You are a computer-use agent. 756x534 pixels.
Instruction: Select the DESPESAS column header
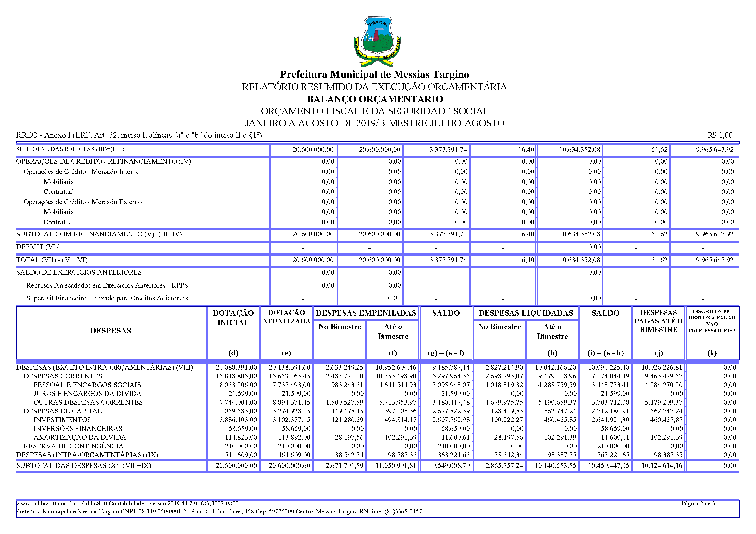pos(111,331)
